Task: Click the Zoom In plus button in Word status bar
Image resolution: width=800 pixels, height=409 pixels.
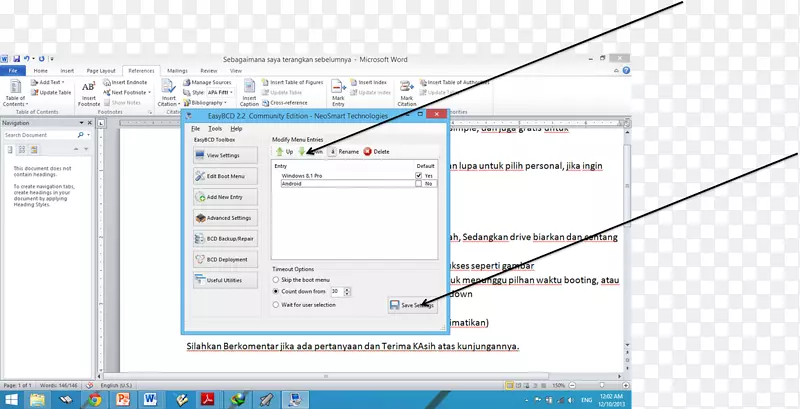Action: 626,386
